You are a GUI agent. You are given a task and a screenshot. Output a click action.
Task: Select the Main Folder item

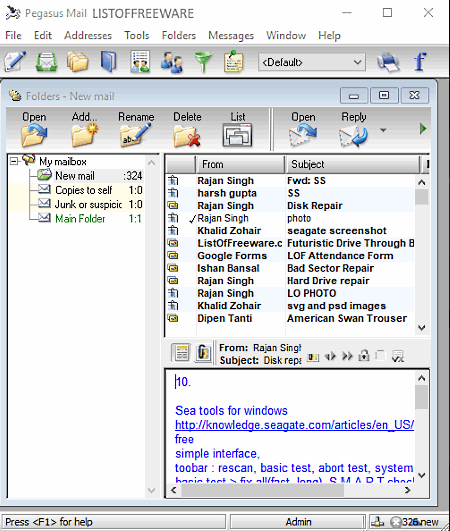point(90,218)
